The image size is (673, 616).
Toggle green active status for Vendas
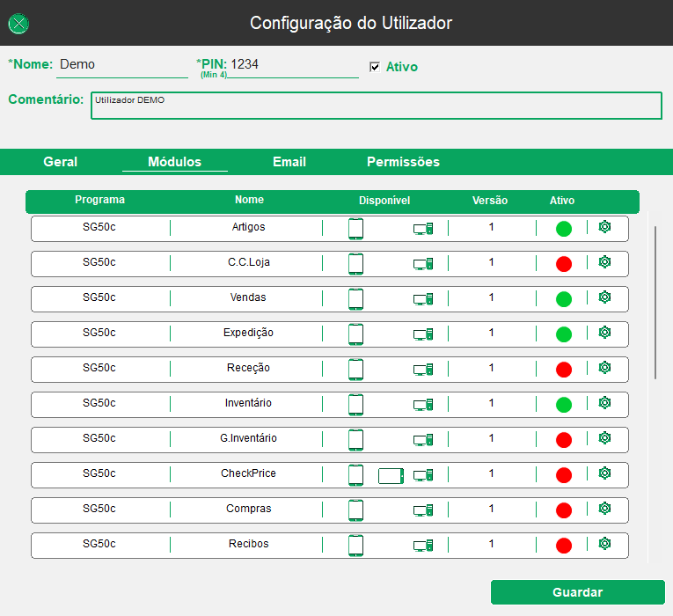click(564, 299)
